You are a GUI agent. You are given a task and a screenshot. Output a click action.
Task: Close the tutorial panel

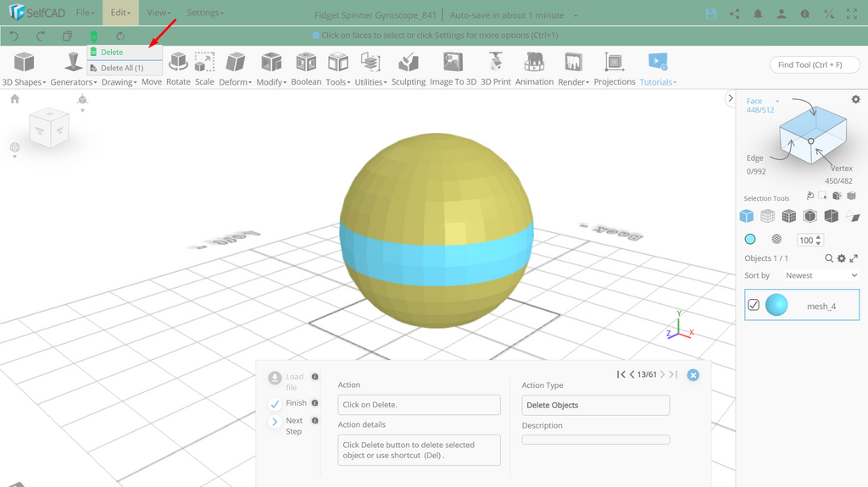tap(693, 375)
